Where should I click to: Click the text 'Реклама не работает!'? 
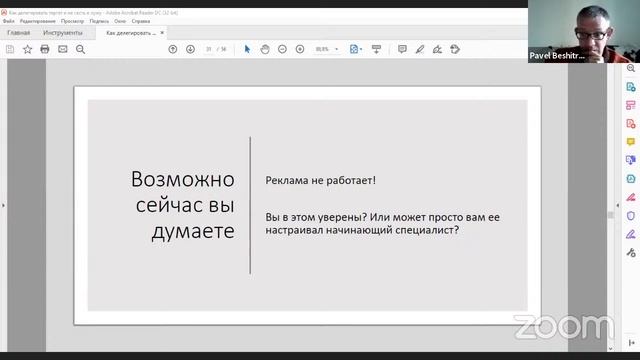tap(320, 180)
